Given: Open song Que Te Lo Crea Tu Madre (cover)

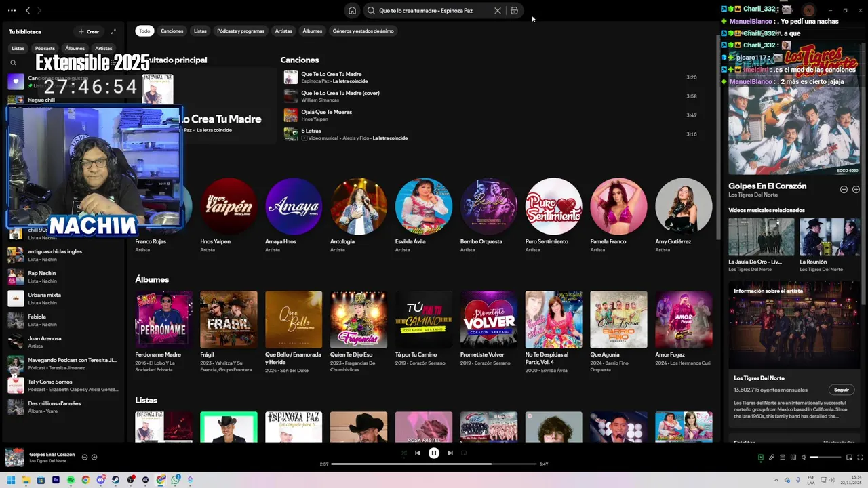Looking at the screenshot, I should tap(490, 96).
